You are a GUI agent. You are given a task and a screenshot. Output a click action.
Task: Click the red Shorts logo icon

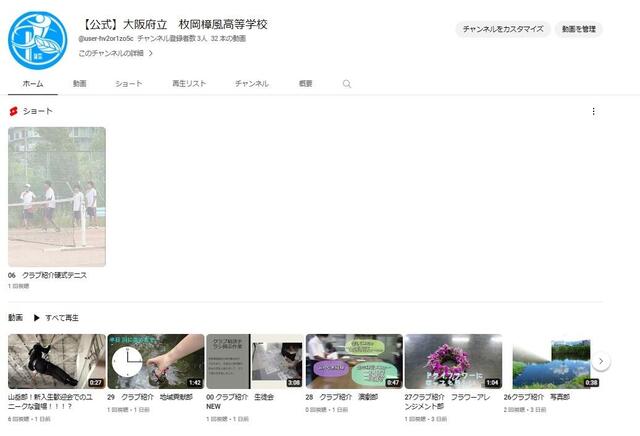[13, 111]
